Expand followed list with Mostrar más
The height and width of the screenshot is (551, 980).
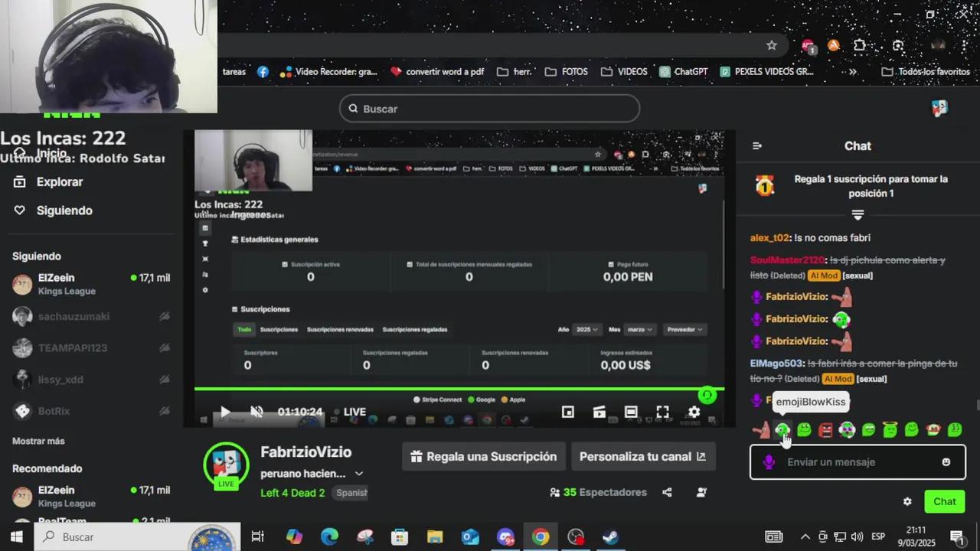38,441
